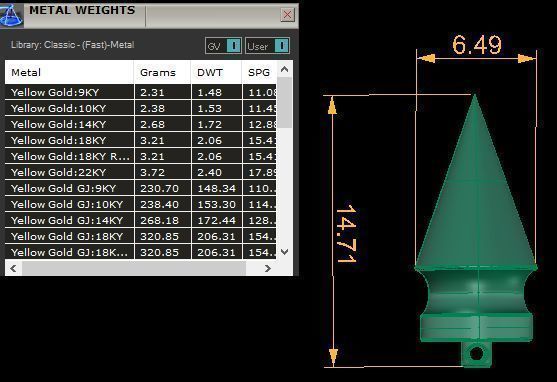Click the 148.34 DWT cell

pyautogui.click(x=217, y=188)
